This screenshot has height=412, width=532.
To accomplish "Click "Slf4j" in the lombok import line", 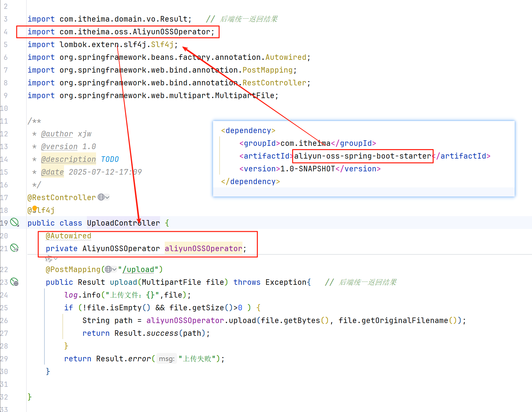I will point(162,44).
